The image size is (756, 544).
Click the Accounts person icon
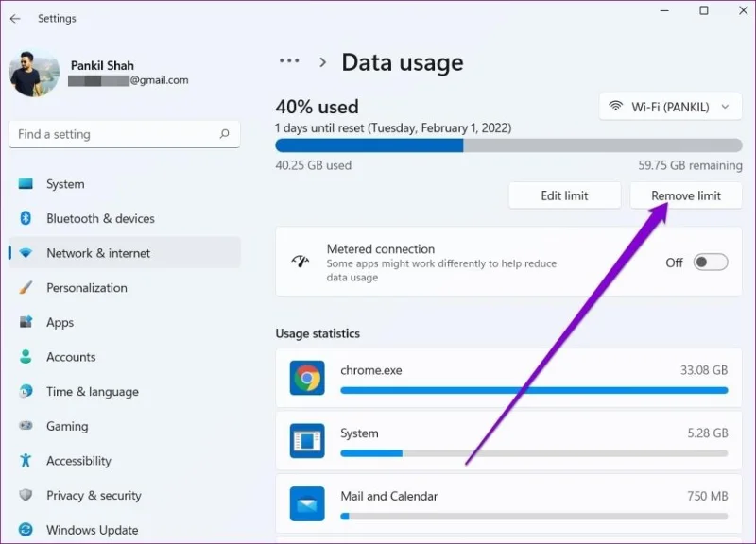(x=26, y=357)
